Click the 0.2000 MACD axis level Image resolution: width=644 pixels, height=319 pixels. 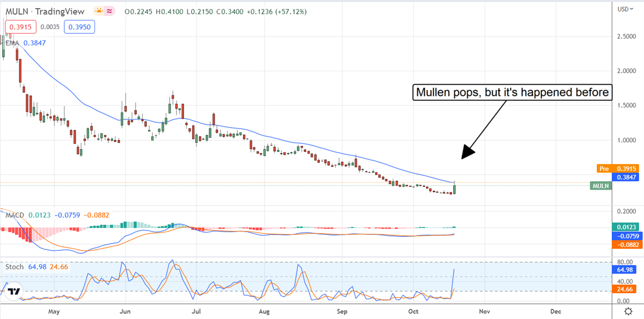point(627,211)
